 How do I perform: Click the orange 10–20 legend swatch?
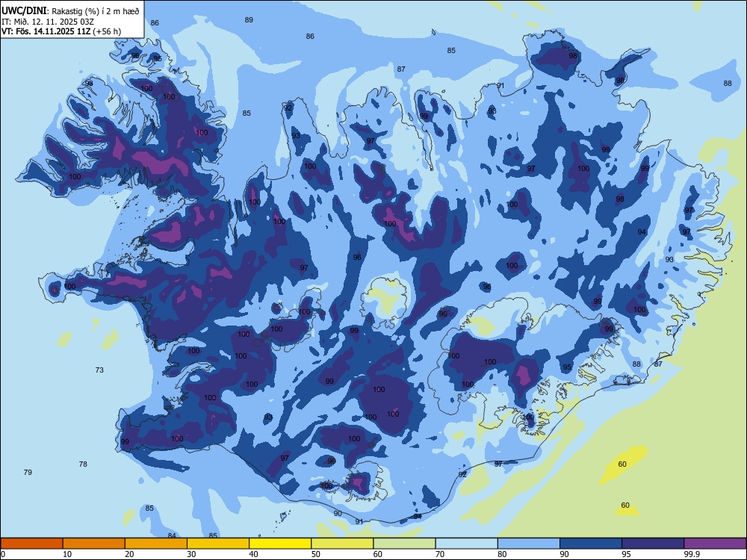click(x=94, y=544)
